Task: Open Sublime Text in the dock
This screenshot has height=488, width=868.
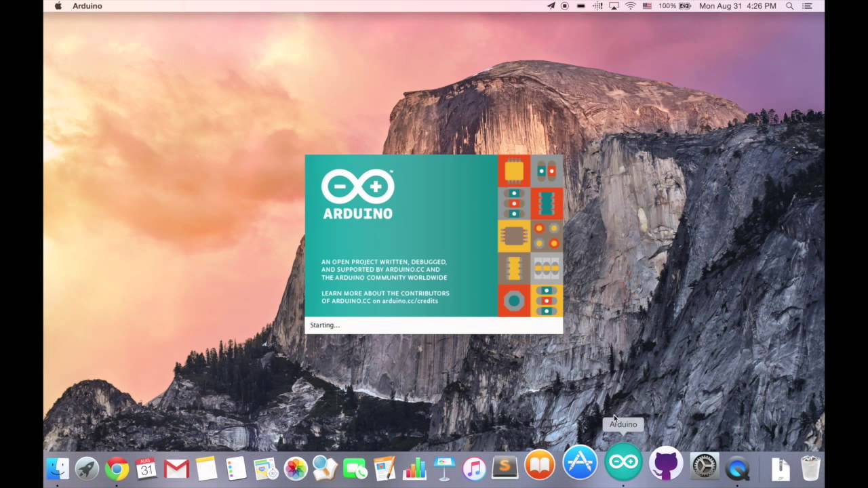Action: click(504, 468)
